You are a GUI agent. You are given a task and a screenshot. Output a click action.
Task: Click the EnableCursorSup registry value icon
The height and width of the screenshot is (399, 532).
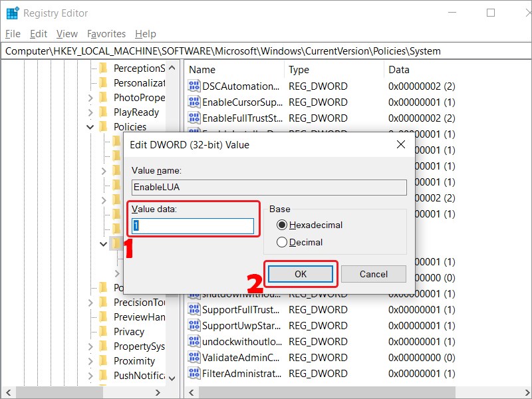(x=194, y=102)
